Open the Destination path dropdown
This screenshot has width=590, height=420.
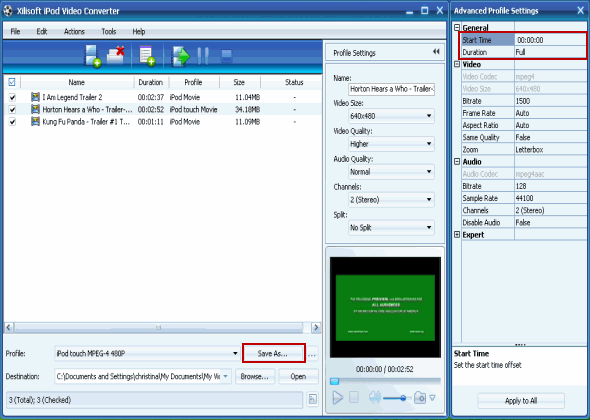coord(225,376)
